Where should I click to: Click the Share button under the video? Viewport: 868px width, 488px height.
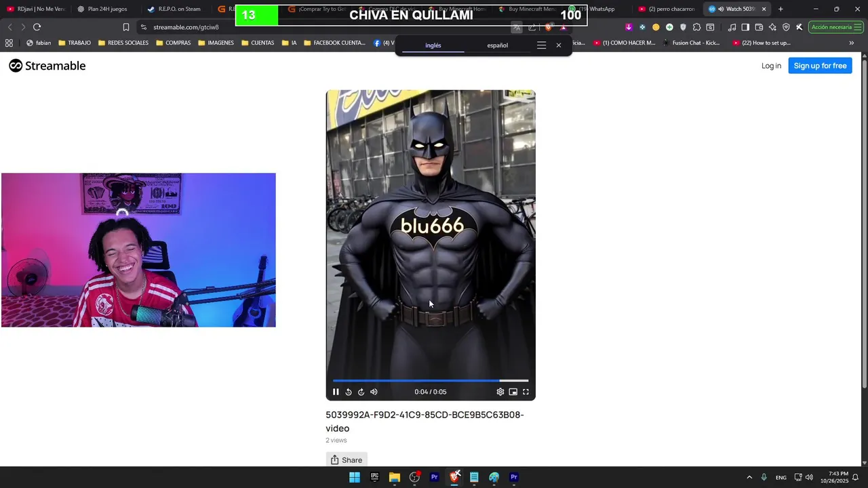coord(347,460)
